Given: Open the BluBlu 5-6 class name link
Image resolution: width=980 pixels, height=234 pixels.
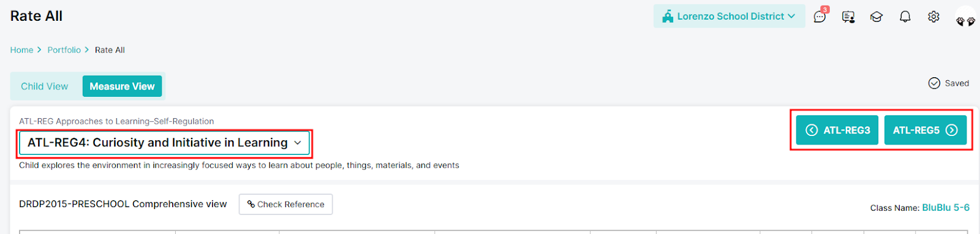Looking at the screenshot, I should (x=946, y=208).
